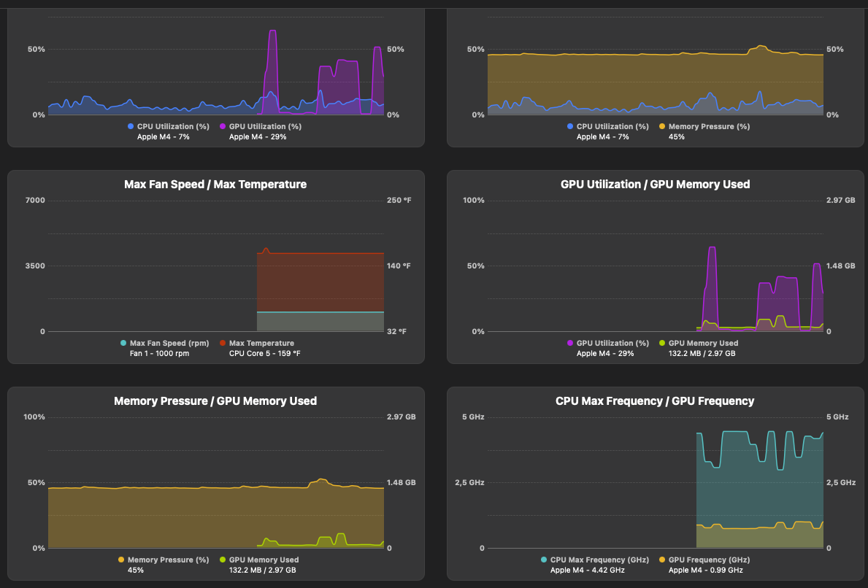
Task: Click the purple dot beside GPU Utilization in the GPU Utilization / GPU Memory Used chart
Action: coord(570,343)
